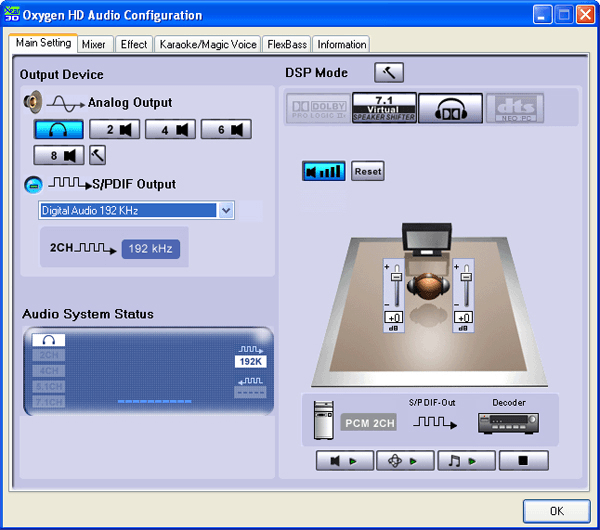
Task: Switch to the Mixer tab
Action: point(94,44)
